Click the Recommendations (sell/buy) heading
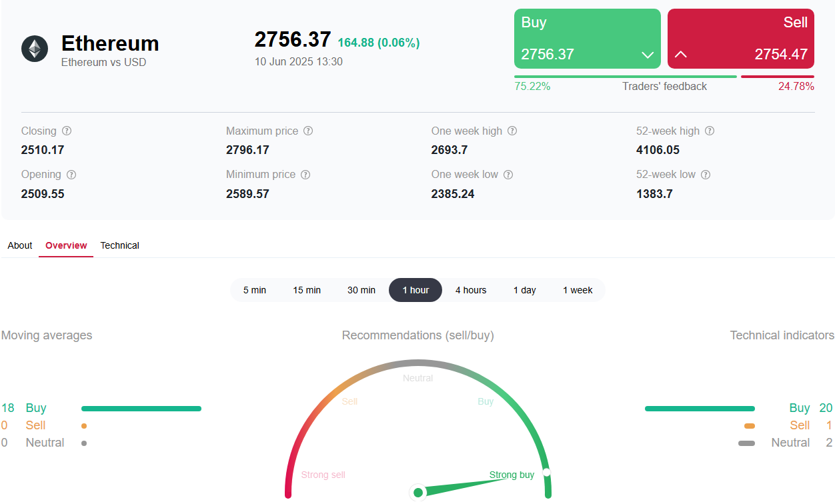This screenshot has height=504, width=835. pyautogui.click(x=418, y=335)
